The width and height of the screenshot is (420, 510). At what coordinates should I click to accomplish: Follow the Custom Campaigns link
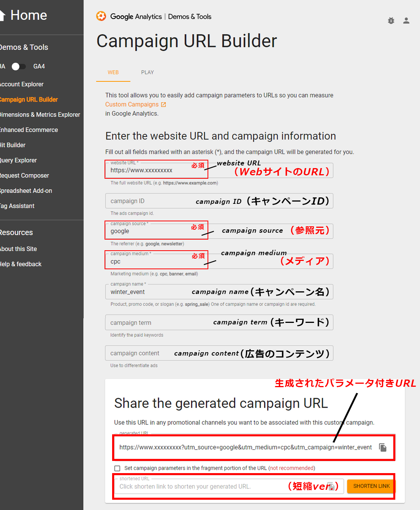click(x=132, y=105)
